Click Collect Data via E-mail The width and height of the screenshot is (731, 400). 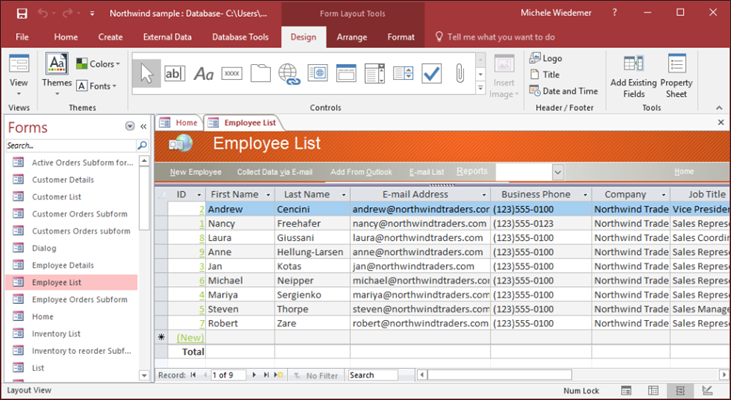(x=275, y=172)
